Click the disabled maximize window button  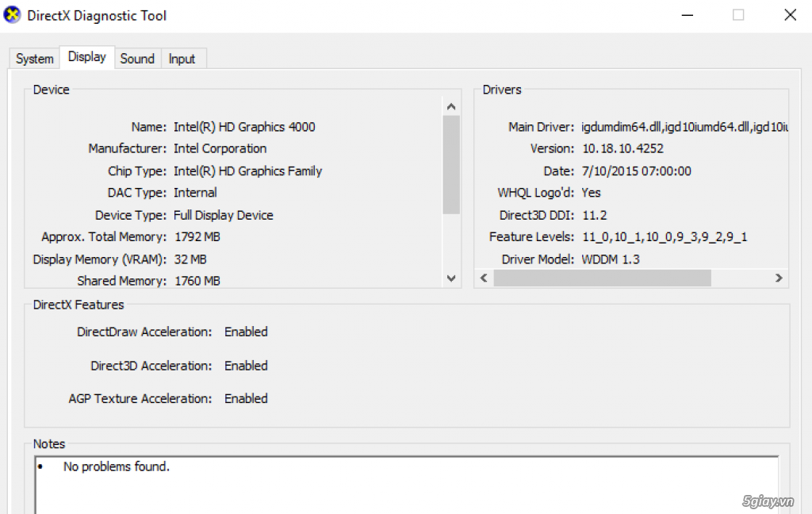tap(738, 15)
